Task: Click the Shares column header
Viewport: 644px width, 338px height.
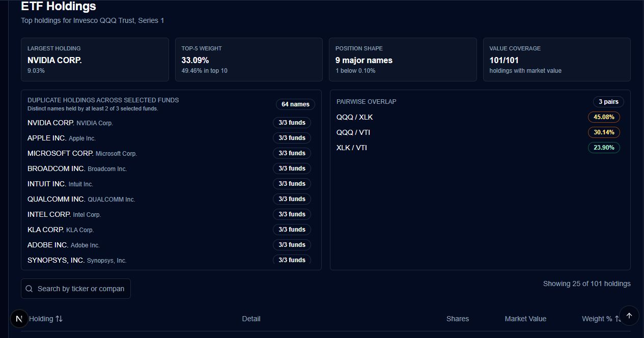Action: coord(458,319)
